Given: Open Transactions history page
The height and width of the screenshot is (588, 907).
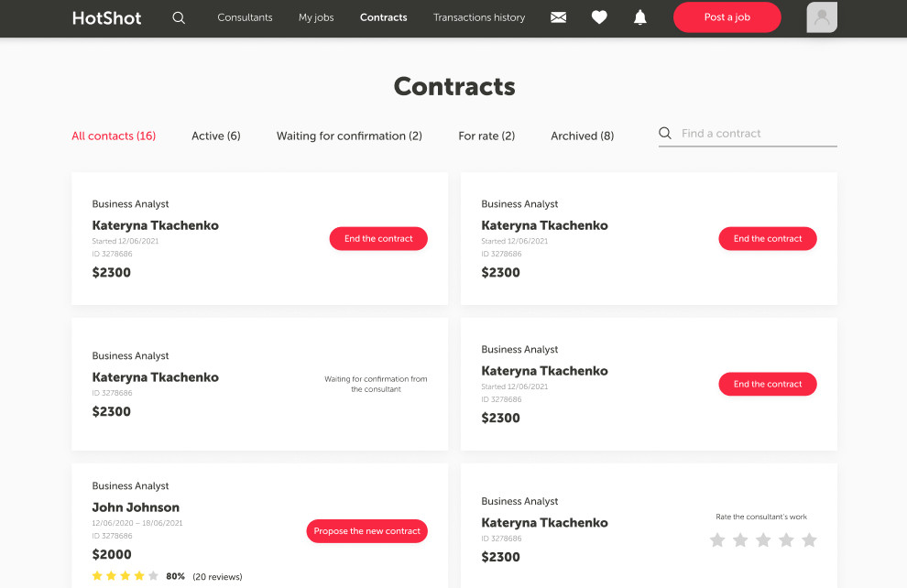Looking at the screenshot, I should (x=479, y=17).
